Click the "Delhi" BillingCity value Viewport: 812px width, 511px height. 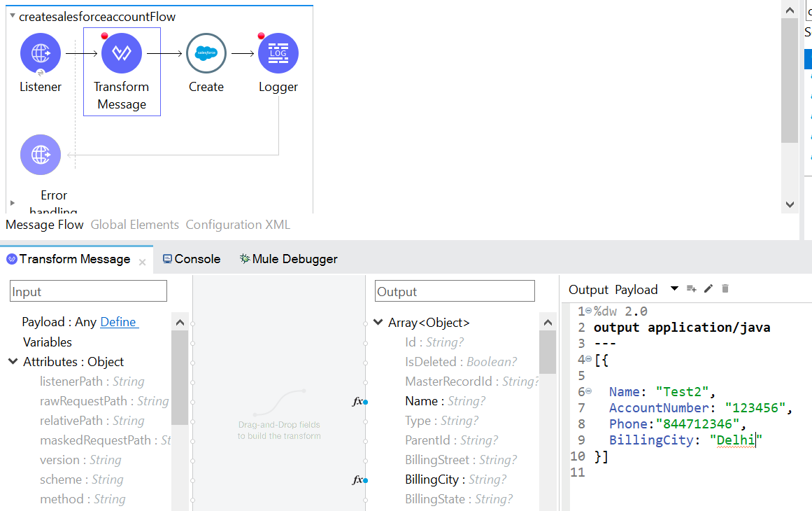pos(736,440)
